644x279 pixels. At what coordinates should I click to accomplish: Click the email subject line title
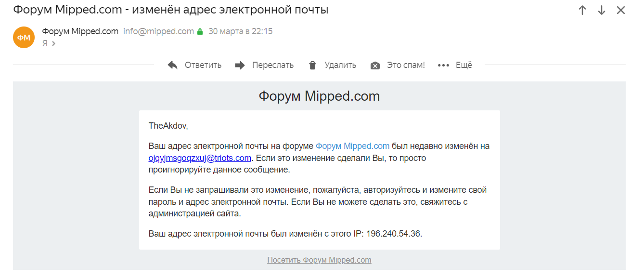171,10
